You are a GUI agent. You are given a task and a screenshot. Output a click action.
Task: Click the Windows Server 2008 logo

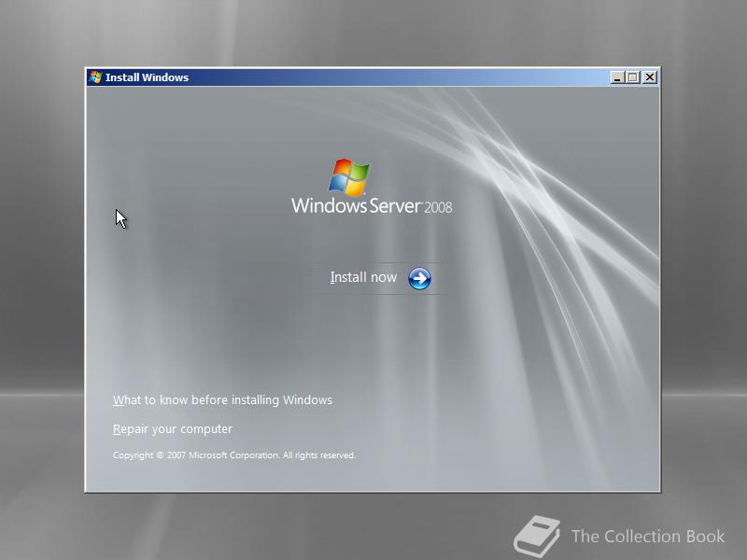pos(372,187)
